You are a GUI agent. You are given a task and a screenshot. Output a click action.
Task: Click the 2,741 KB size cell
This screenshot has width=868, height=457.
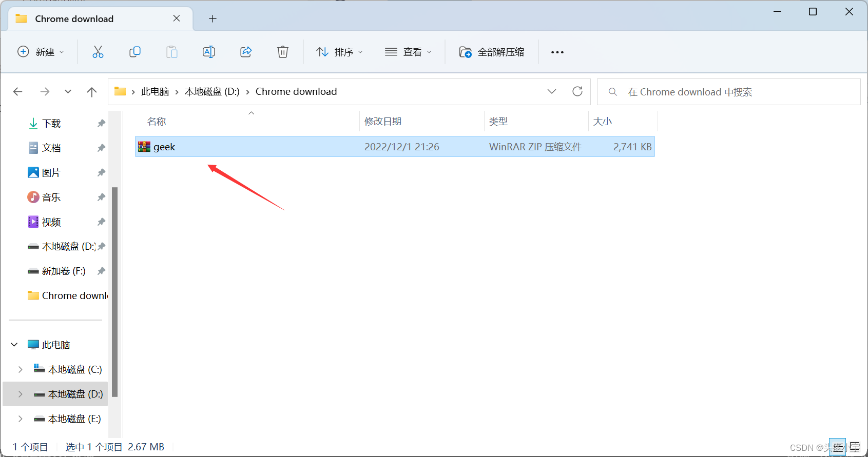[632, 147]
